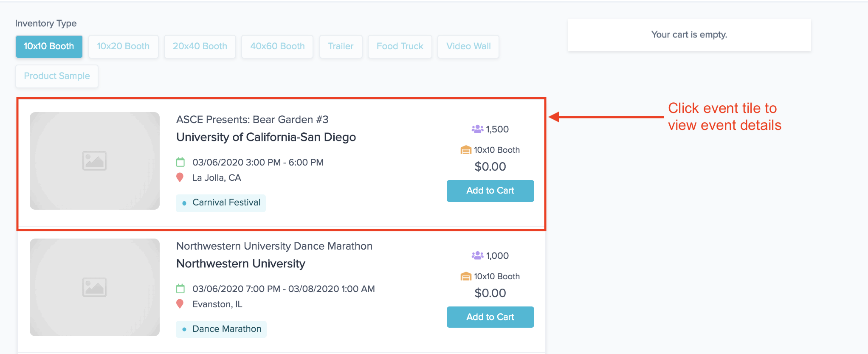Switch to Video Wall inventory type
The image size is (868, 354).
coord(468,46)
